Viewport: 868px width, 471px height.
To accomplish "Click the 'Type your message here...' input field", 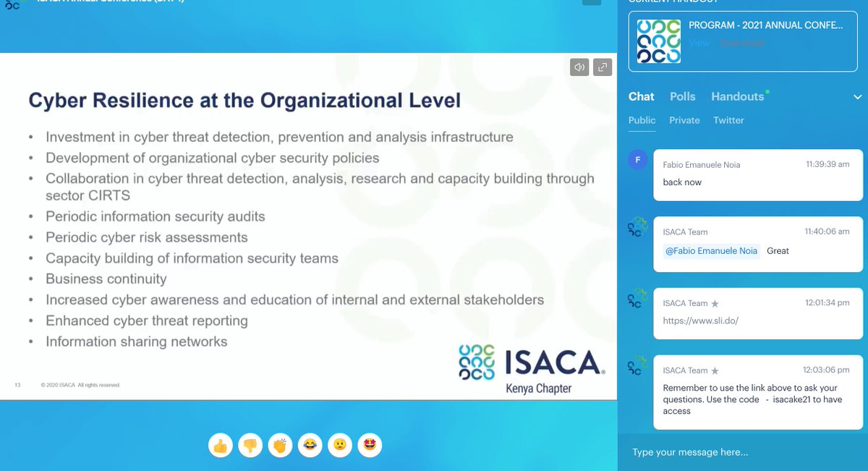I will pyautogui.click(x=743, y=452).
